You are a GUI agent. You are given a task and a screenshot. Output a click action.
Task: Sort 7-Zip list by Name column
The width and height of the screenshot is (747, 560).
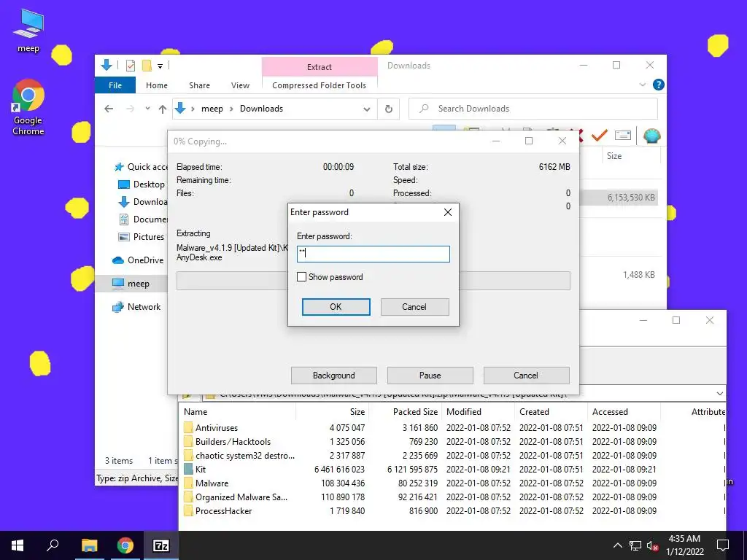point(239,412)
